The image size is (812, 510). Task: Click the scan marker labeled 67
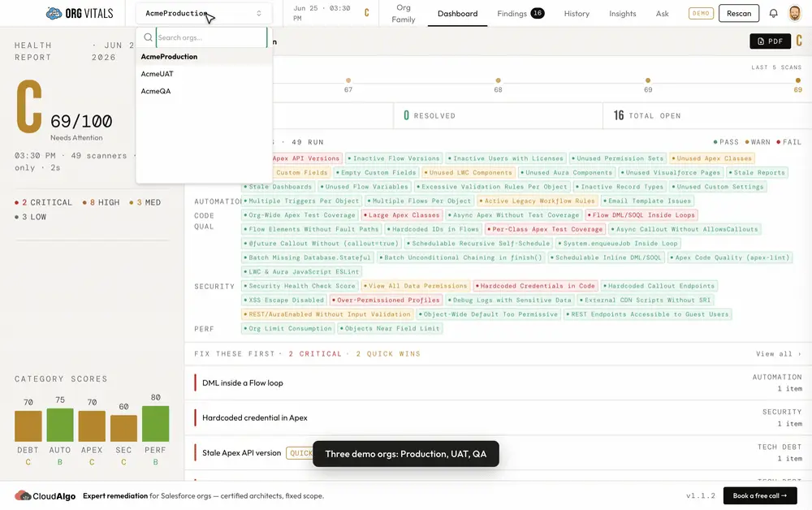click(348, 80)
